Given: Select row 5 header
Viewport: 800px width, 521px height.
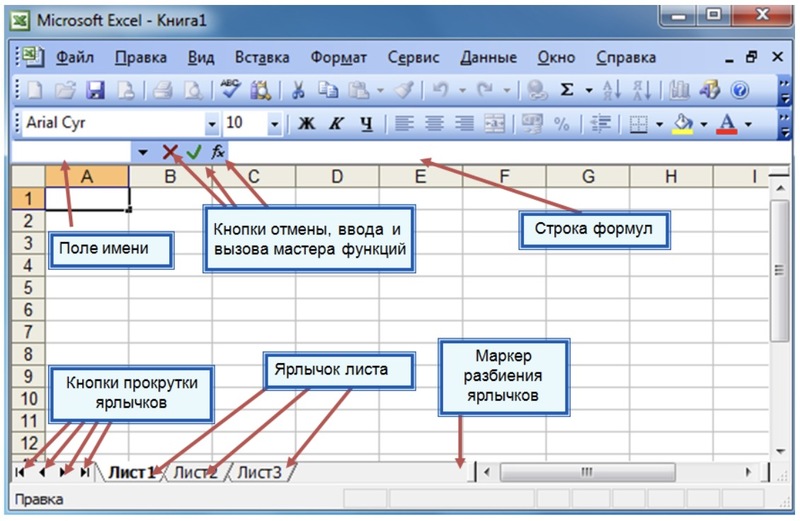Looking at the screenshot, I should [28, 287].
